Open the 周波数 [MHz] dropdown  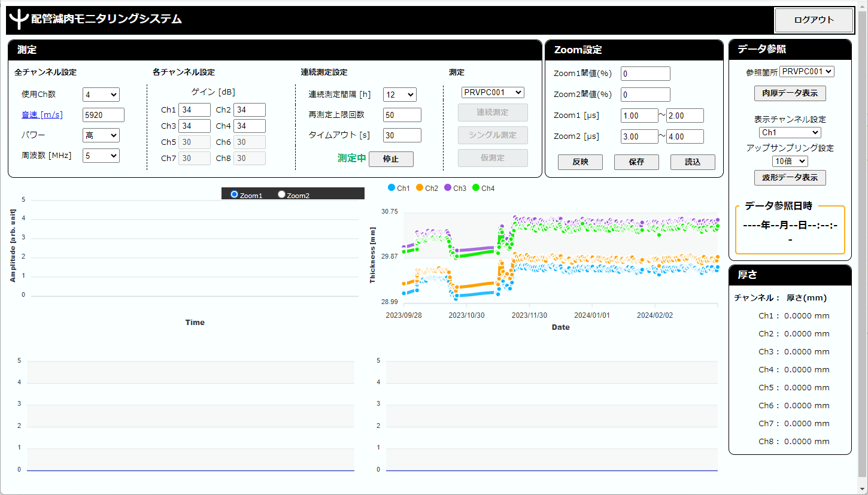pos(101,156)
